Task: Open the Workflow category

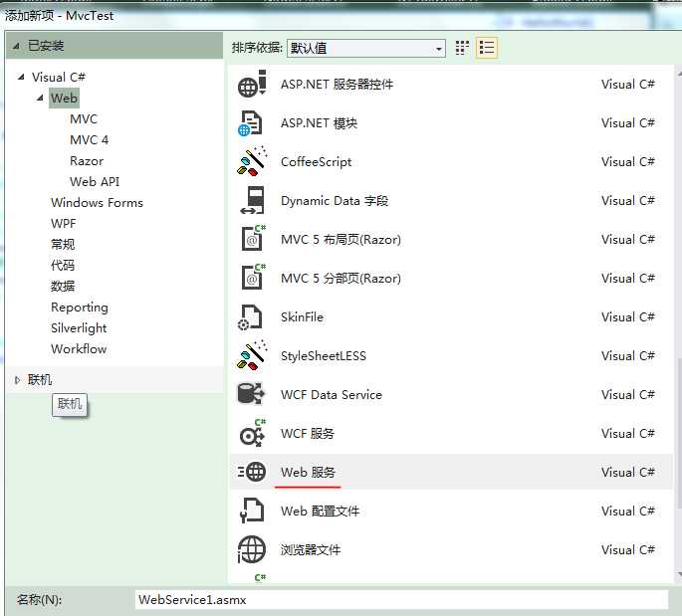Action: click(x=79, y=348)
